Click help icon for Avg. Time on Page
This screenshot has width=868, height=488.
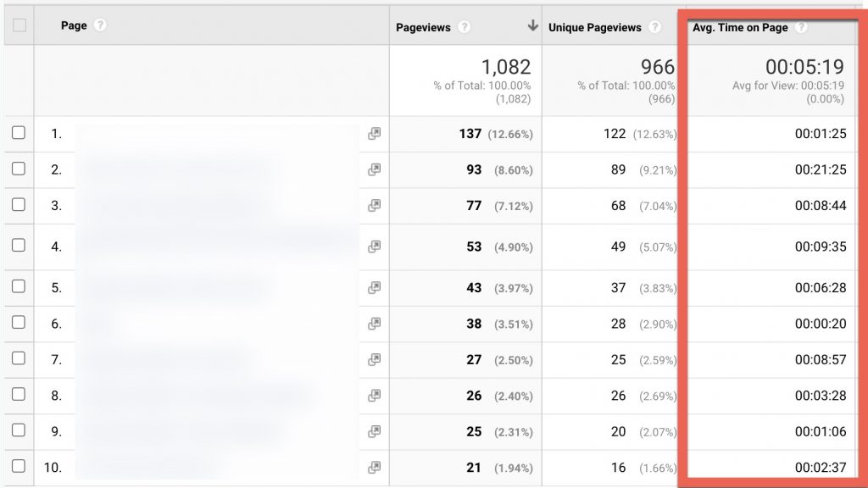coord(801,27)
